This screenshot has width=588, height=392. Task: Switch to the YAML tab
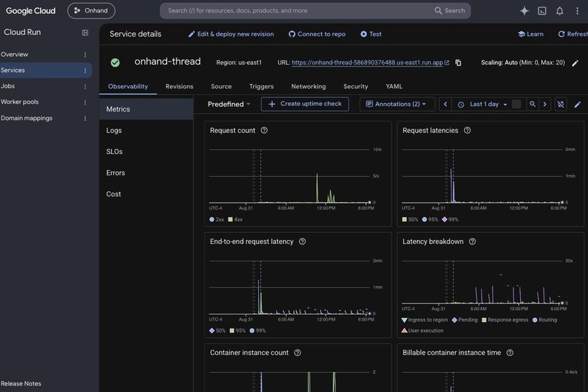[394, 87]
